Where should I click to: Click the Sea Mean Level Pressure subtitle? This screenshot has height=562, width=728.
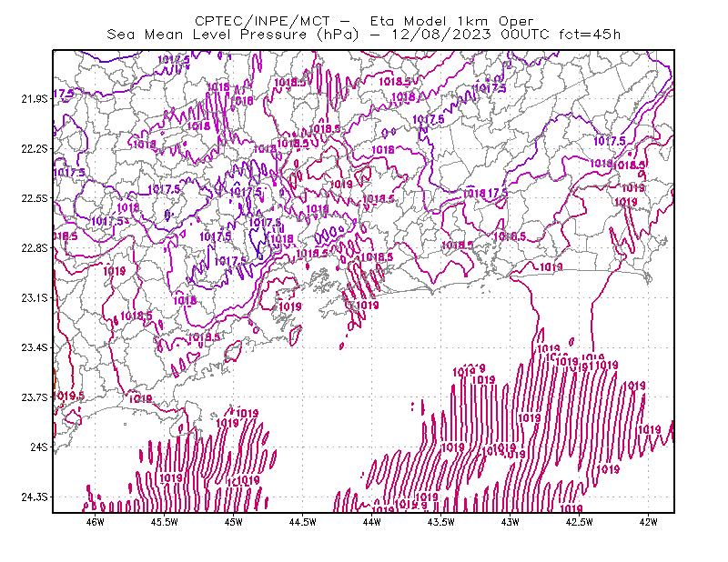coord(363,35)
